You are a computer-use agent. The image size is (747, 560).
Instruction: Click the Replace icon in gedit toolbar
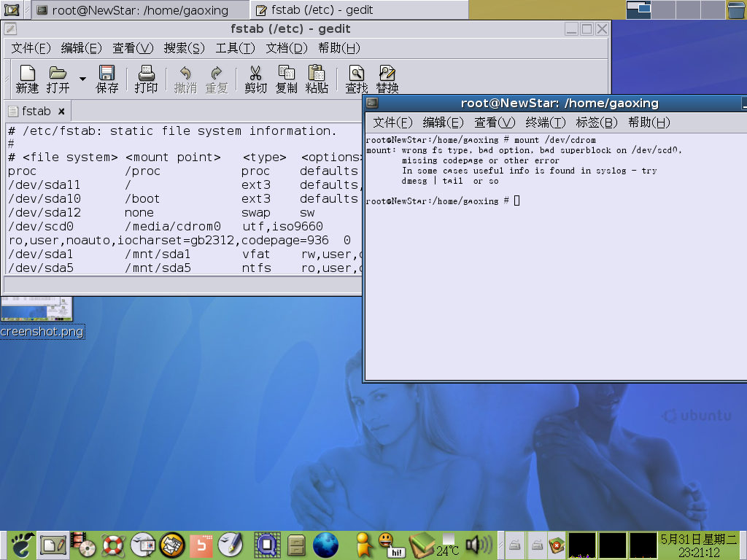(387, 79)
